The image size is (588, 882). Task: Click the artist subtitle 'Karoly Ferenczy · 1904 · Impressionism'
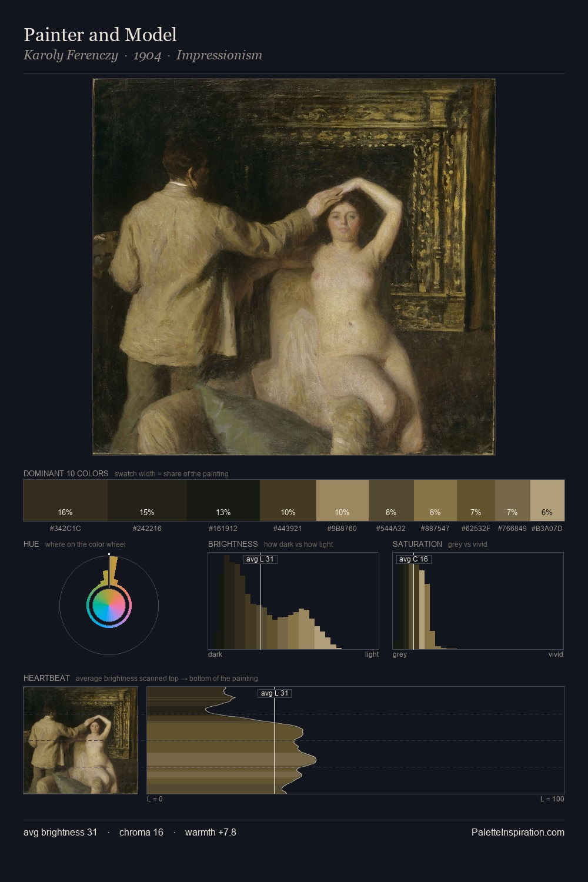click(x=143, y=55)
